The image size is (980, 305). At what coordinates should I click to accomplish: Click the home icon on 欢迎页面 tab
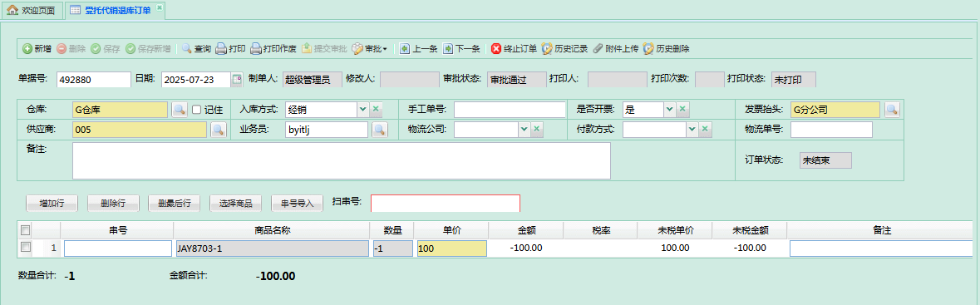coord(12,10)
